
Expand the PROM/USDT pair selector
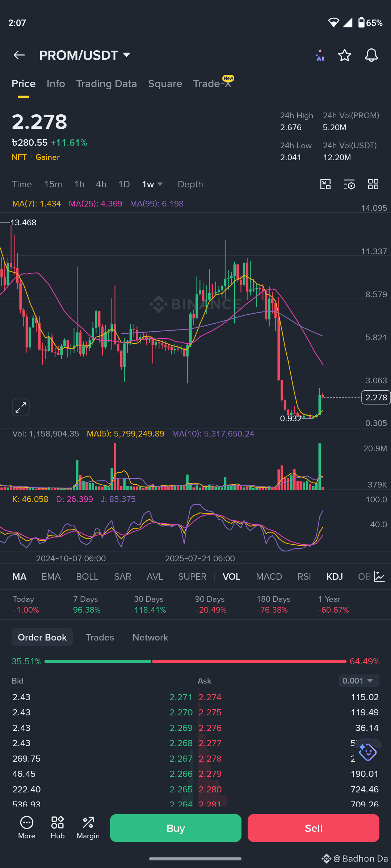click(85, 55)
